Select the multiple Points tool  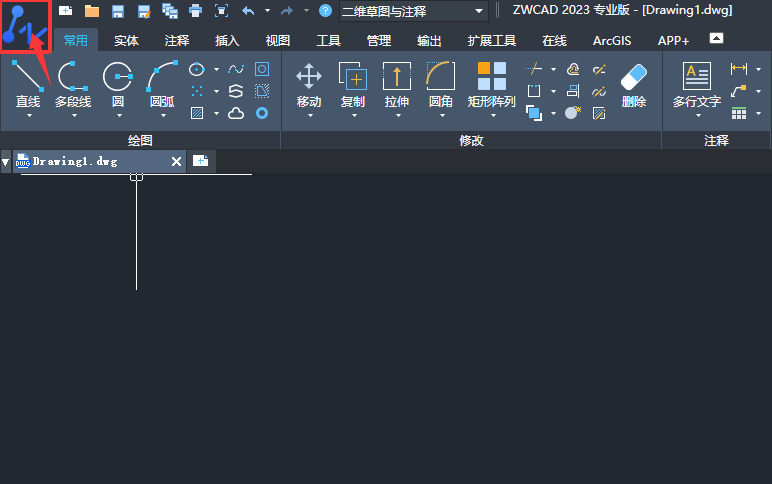click(196, 91)
